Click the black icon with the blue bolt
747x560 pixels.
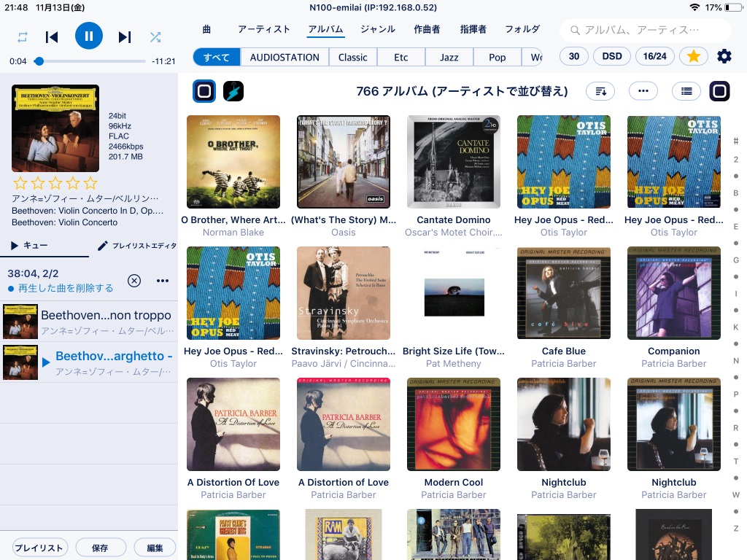click(x=233, y=91)
